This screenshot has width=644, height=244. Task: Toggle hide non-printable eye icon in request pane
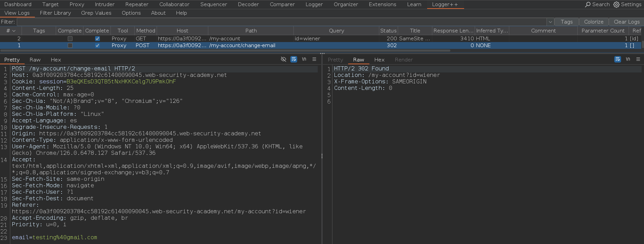(x=284, y=59)
